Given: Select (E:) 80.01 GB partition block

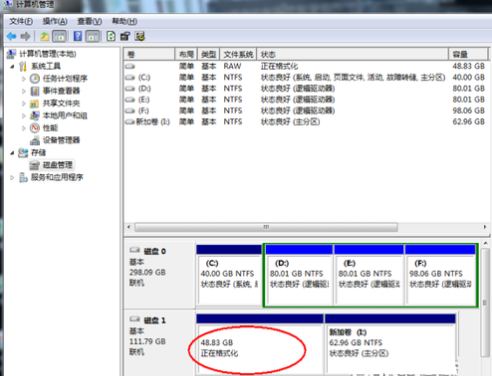Looking at the screenshot, I should pyautogui.click(x=369, y=275).
